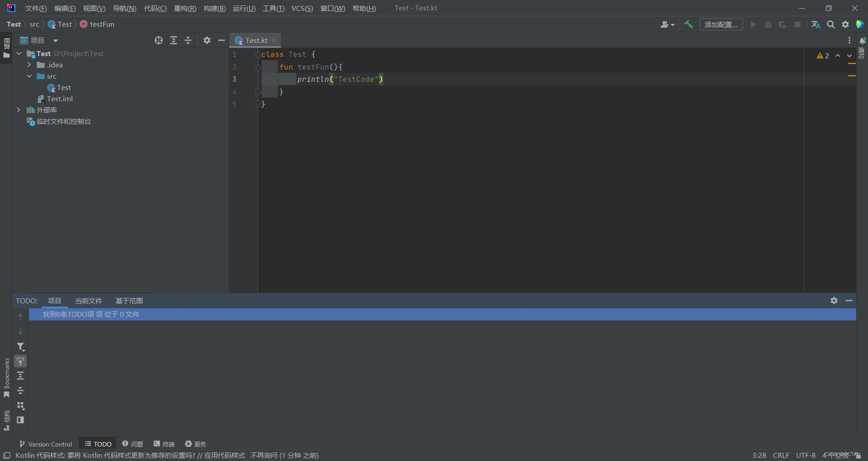Open Project panel options gear
The height and width of the screenshot is (461, 868).
point(207,40)
